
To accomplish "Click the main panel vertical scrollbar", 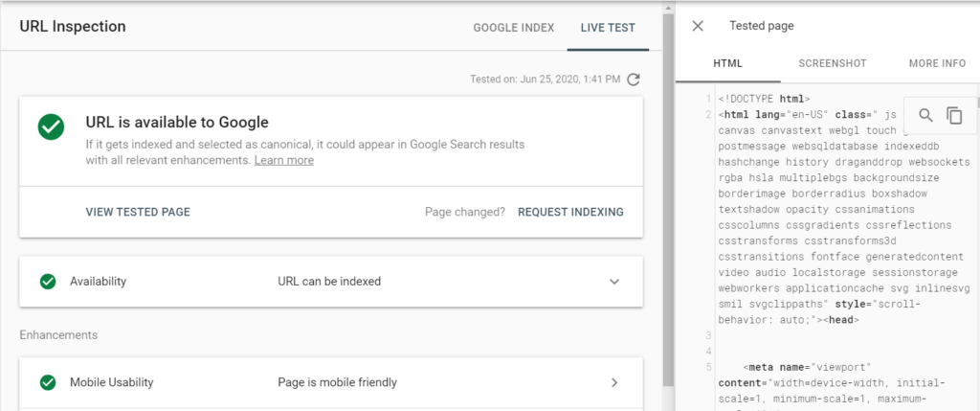I will (x=669, y=192).
